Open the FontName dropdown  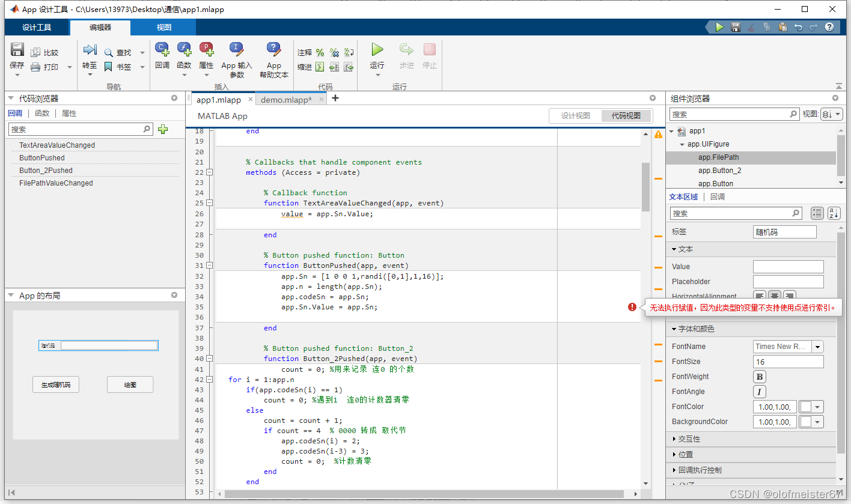pos(817,347)
